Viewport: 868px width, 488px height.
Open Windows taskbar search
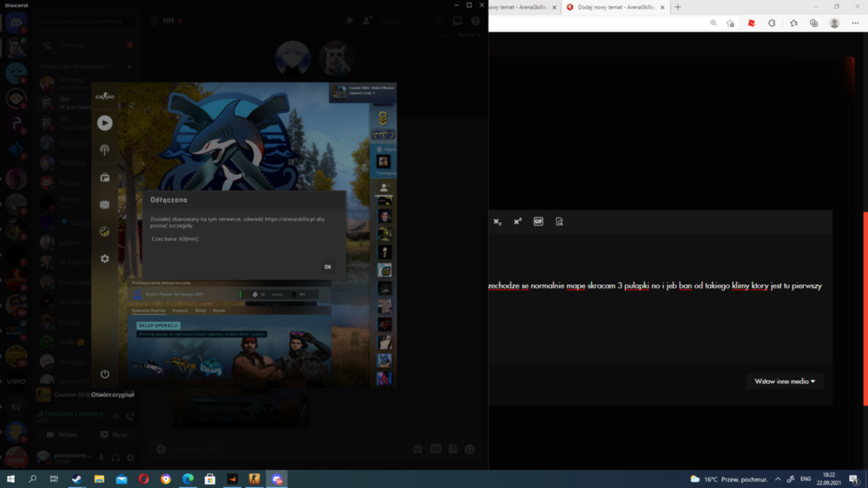(33, 479)
